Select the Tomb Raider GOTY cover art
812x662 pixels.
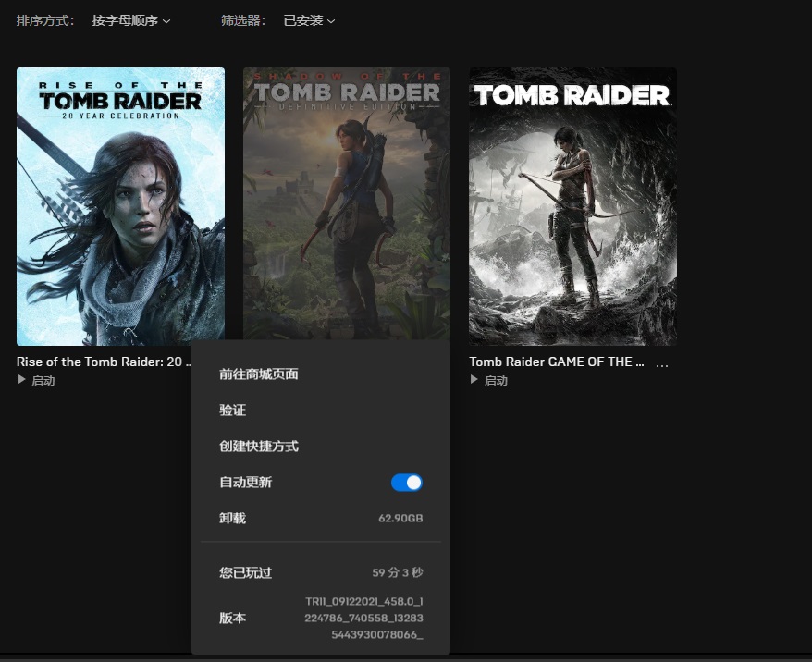[572, 206]
